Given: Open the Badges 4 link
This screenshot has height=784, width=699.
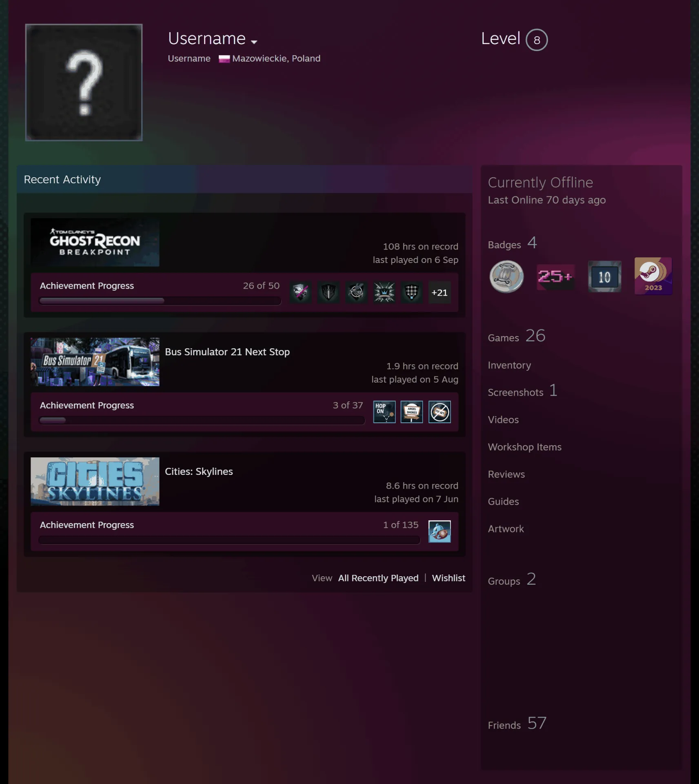Looking at the screenshot, I should (513, 243).
